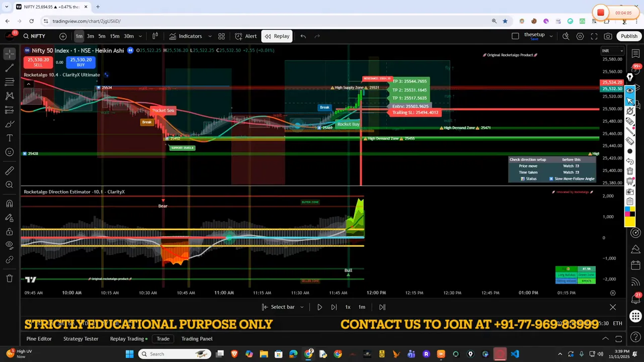Image resolution: width=644 pixels, height=362 pixels.
Task: Expand the thesetup layout dropdown
Action: click(x=551, y=36)
